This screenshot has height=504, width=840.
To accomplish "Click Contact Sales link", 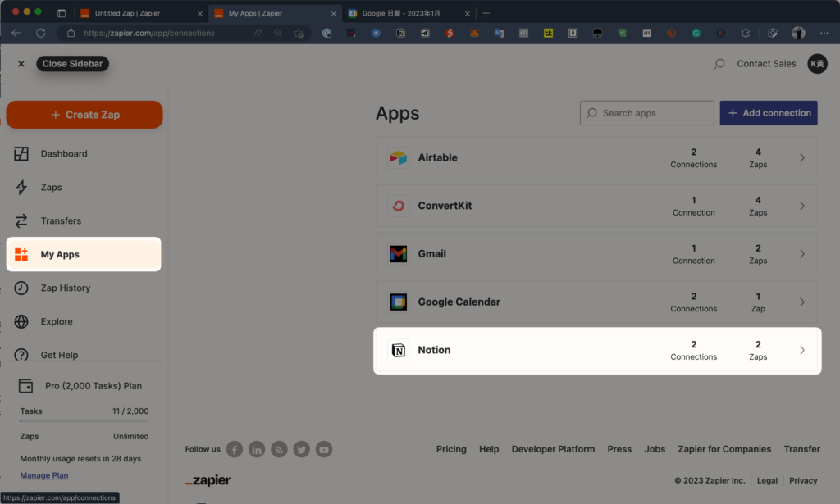I will [766, 64].
